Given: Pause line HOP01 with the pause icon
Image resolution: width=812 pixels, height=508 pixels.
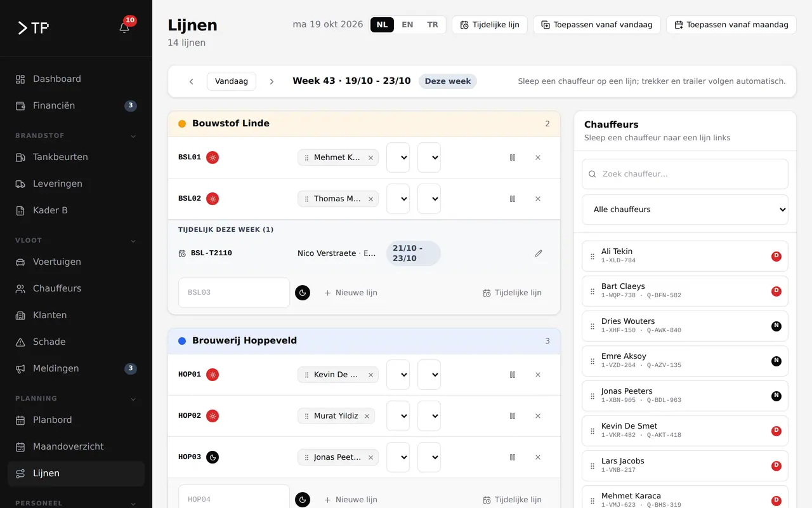Looking at the screenshot, I should click(x=513, y=375).
